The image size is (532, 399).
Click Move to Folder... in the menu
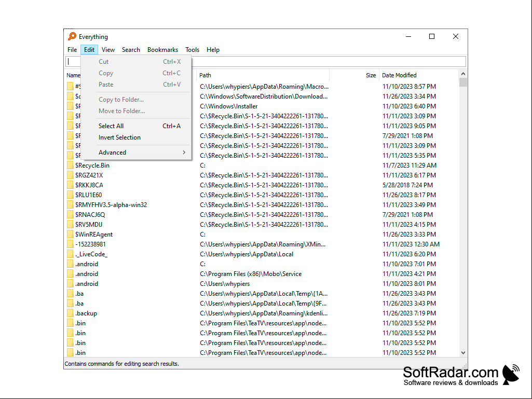click(x=137, y=111)
